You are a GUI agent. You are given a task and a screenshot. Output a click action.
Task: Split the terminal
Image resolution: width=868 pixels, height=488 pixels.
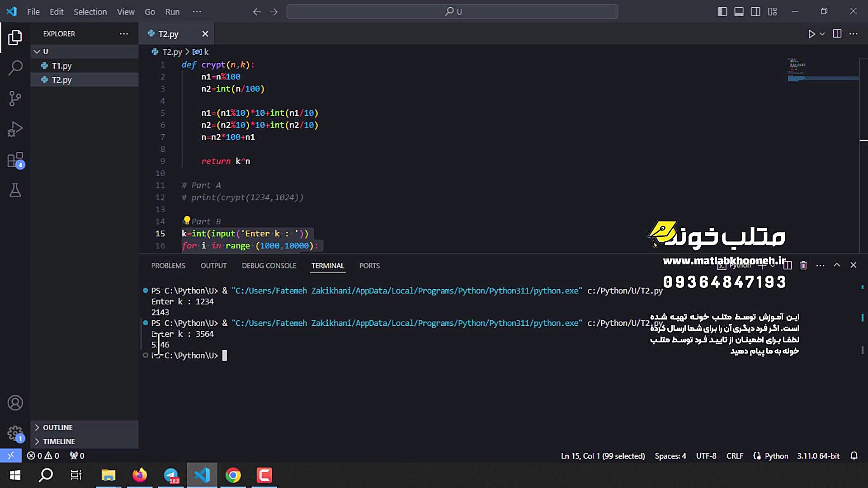point(788,265)
